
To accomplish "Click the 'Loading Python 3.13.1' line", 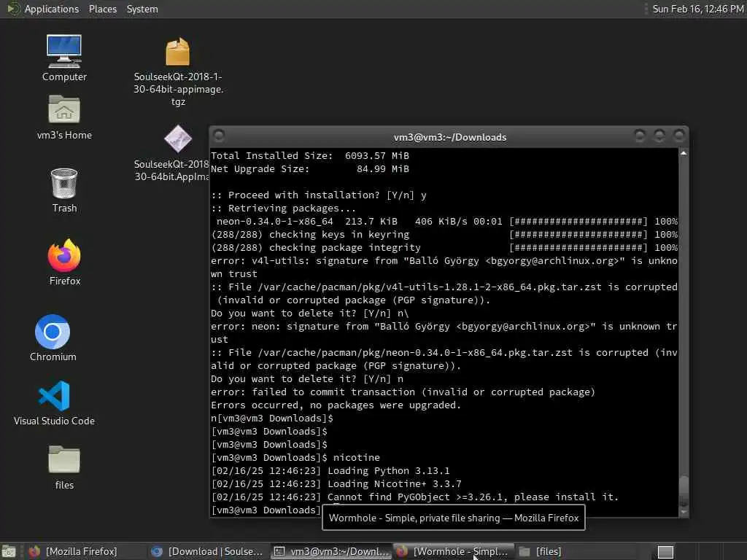I will tap(330, 471).
